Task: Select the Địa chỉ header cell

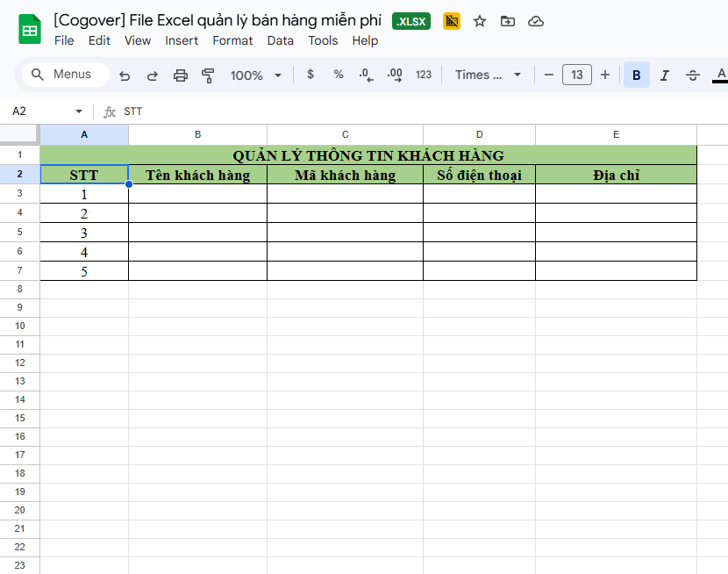Action: pos(616,175)
